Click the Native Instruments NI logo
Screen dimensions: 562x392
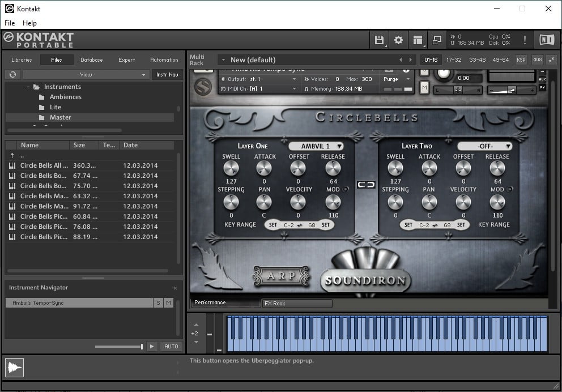point(547,40)
